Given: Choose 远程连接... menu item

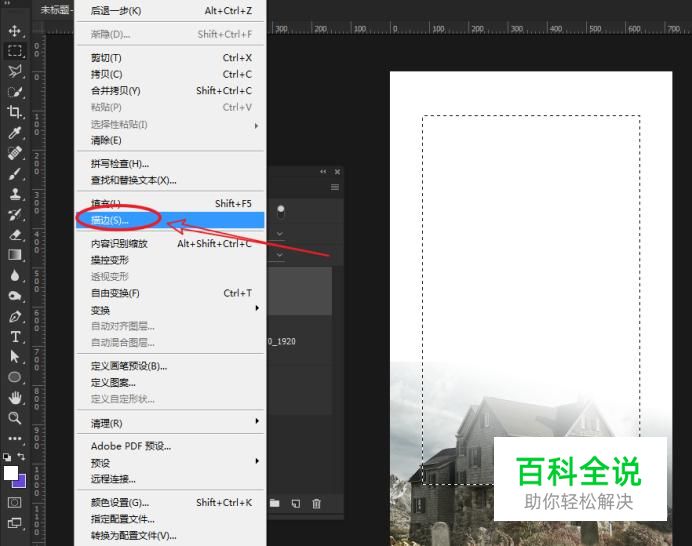Looking at the screenshot, I should (x=171, y=479).
